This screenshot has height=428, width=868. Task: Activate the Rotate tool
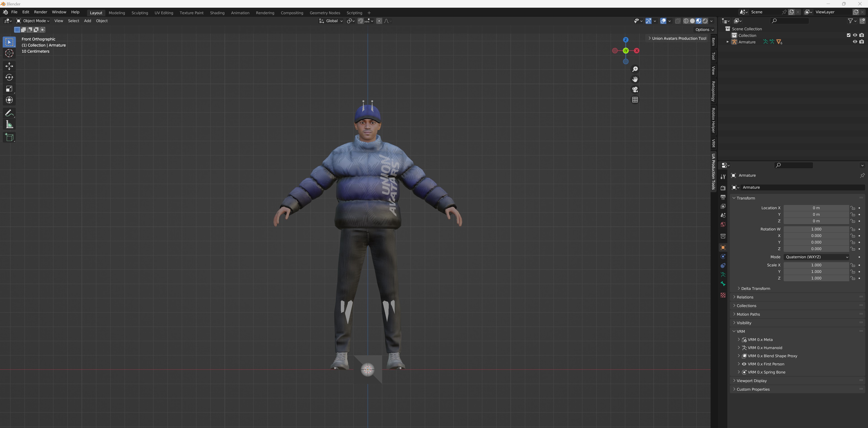[x=9, y=78]
